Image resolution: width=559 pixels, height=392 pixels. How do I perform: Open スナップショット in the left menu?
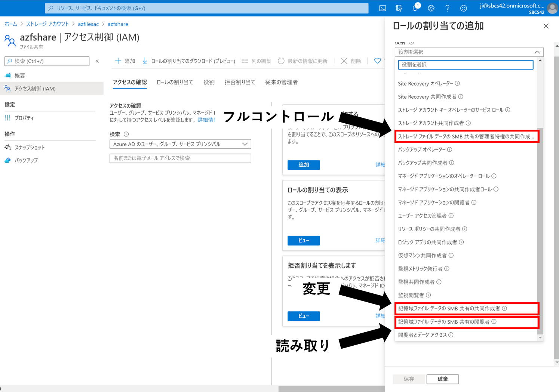52,147
